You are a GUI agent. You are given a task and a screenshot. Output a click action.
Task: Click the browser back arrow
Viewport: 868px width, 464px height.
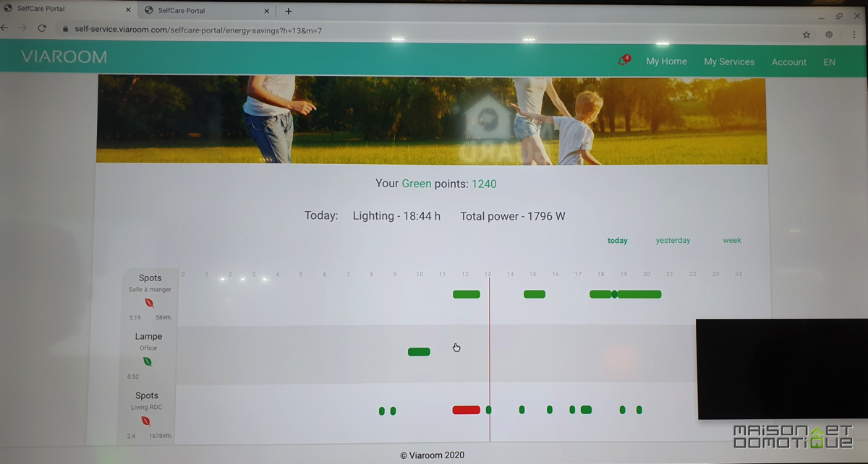pos(4,28)
